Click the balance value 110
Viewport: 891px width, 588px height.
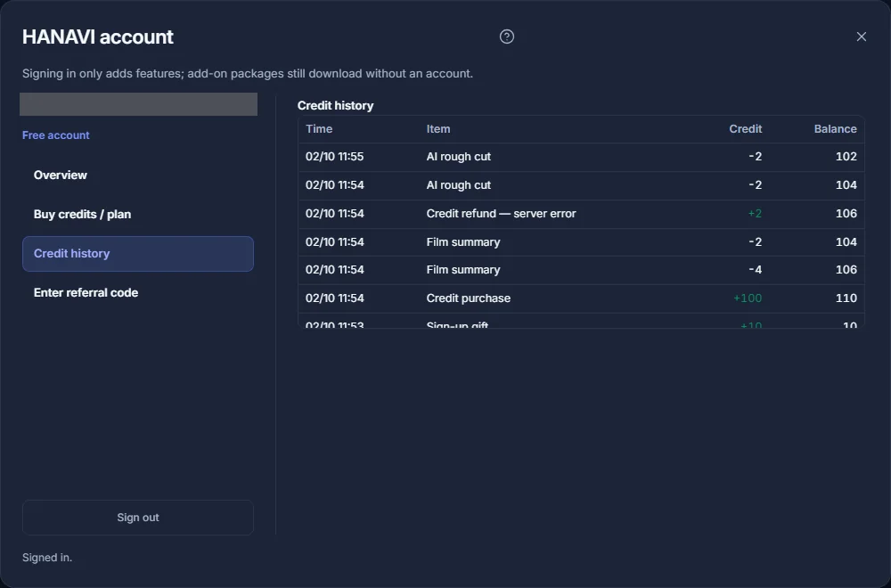[846, 298]
